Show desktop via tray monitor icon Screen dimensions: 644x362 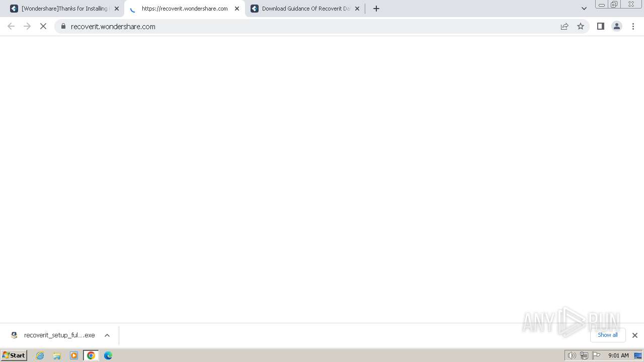point(638,355)
